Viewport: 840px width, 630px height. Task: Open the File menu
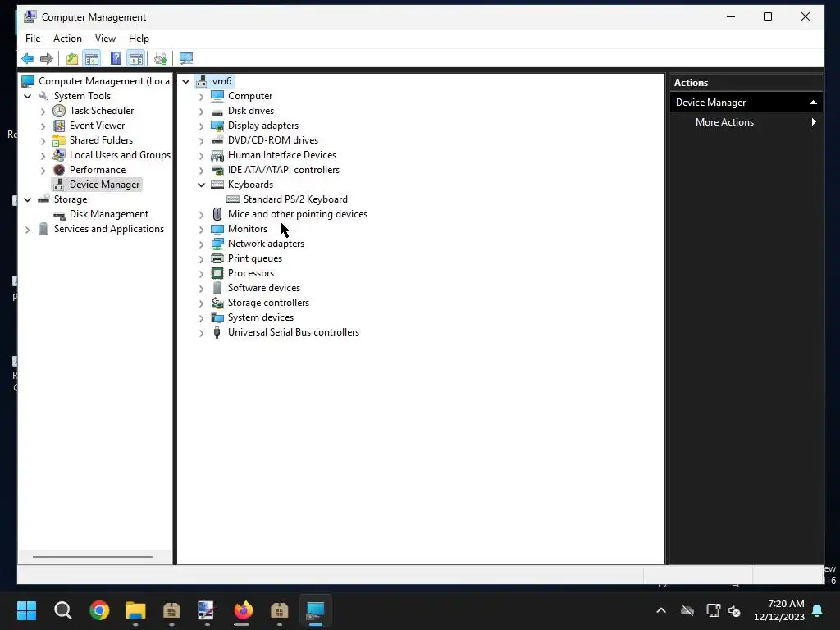[33, 39]
